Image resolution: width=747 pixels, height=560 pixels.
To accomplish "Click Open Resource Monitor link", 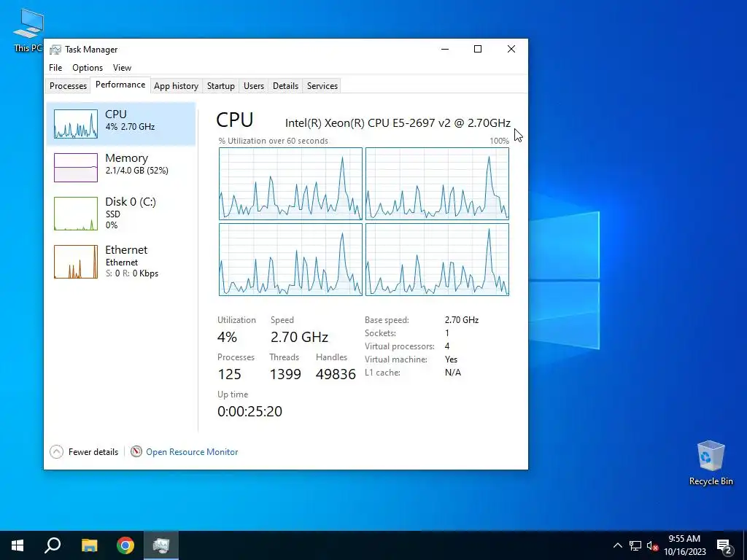I will (192, 452).
